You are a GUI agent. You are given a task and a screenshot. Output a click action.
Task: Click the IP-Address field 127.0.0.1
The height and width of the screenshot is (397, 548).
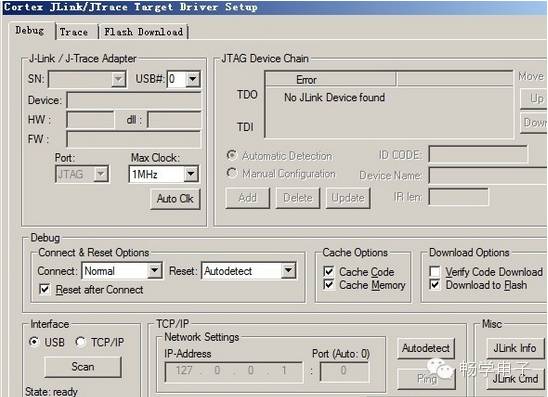tap(233, 371)
